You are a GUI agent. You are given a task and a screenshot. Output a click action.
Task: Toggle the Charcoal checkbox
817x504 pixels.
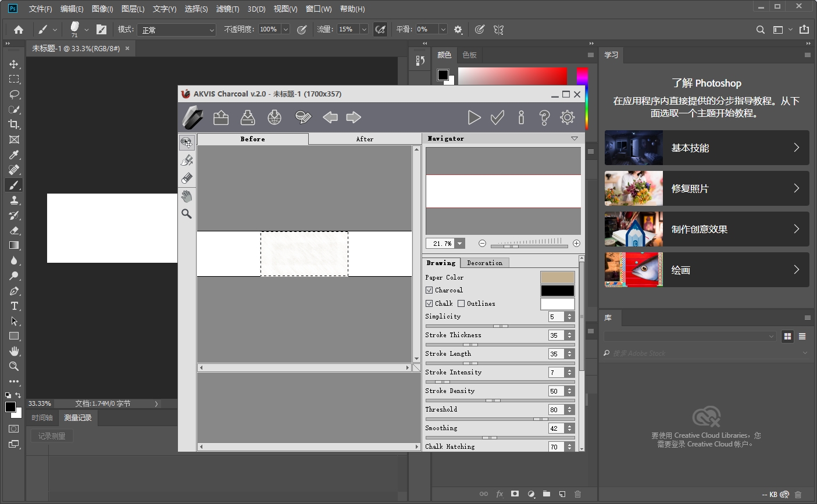point(429,290)
